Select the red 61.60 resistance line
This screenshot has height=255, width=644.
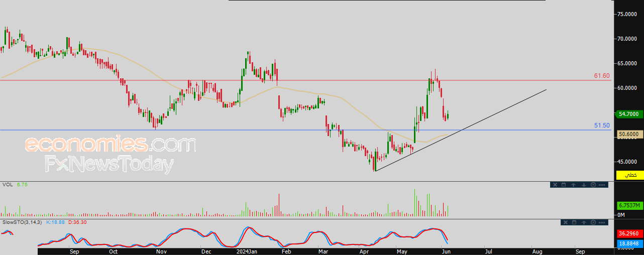pyautogui.click(x=301, y=80)
